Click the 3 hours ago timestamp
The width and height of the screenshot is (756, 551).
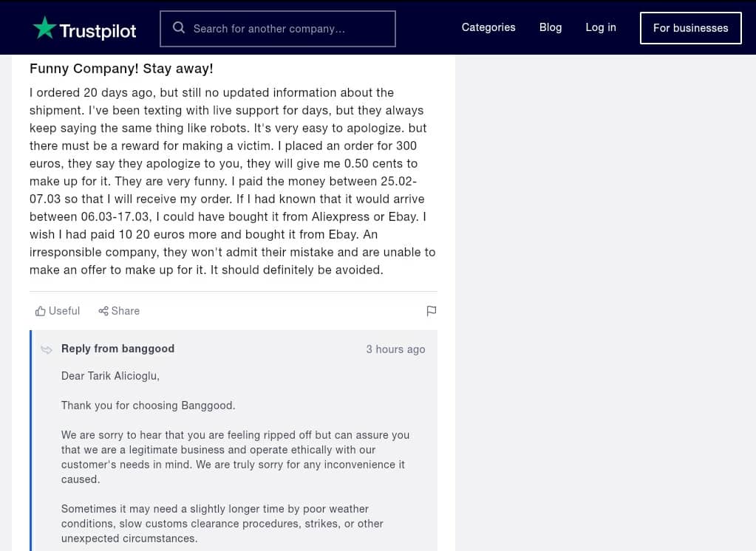click(x=395, y=349)
